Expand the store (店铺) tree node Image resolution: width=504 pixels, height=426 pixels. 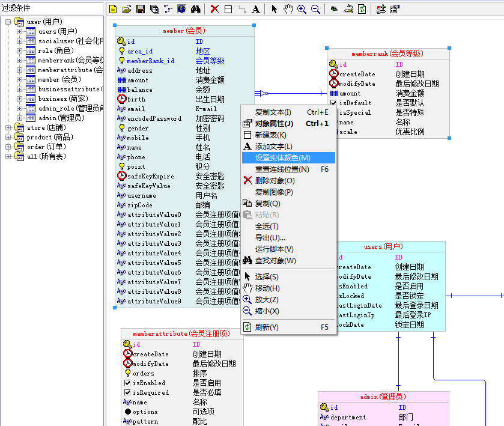click(8, 128)
